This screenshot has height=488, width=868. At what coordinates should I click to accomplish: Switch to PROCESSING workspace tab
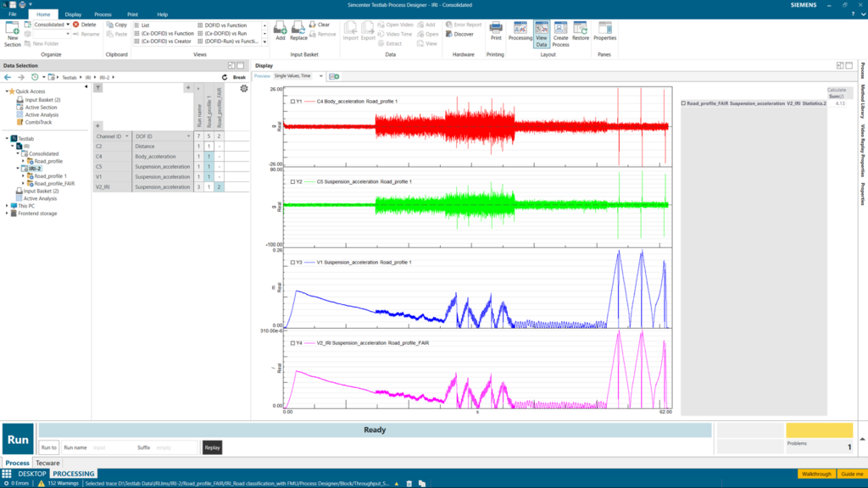[x=73, y=474]
